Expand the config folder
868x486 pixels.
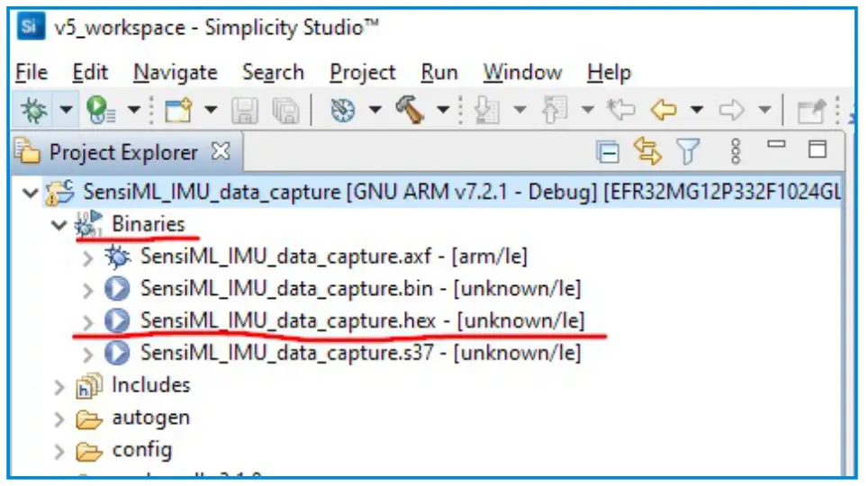[59, 451]
